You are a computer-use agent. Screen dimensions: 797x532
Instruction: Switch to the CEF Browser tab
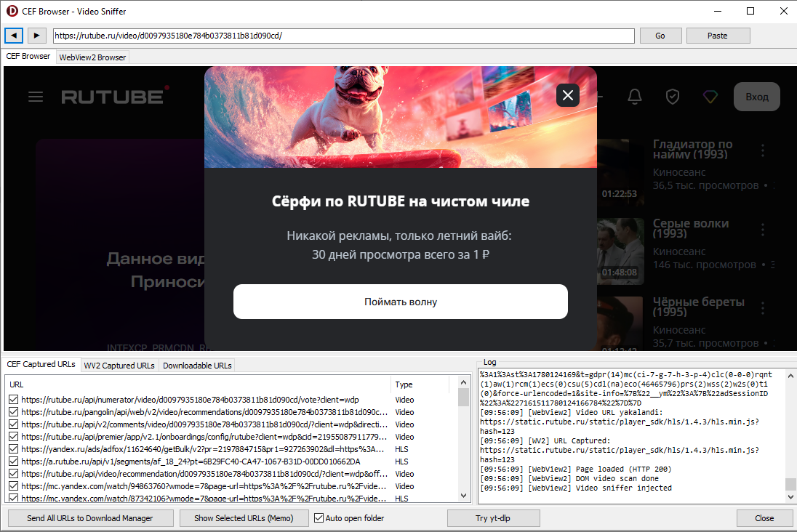tap(28, 57)
